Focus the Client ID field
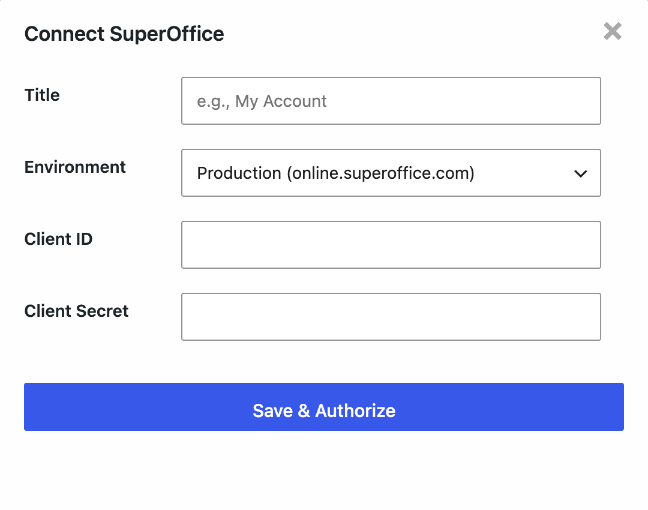Screen dimensions: 648x510 click(391, 245)
